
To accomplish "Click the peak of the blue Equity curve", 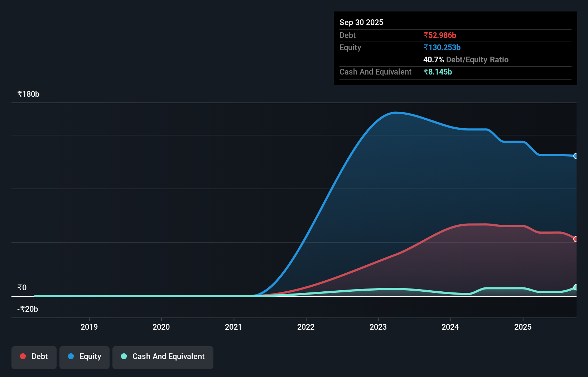I will [x=395, y=113].
